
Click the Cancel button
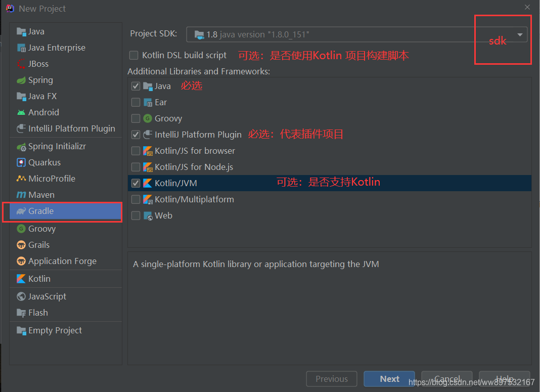tap(446, 379)
